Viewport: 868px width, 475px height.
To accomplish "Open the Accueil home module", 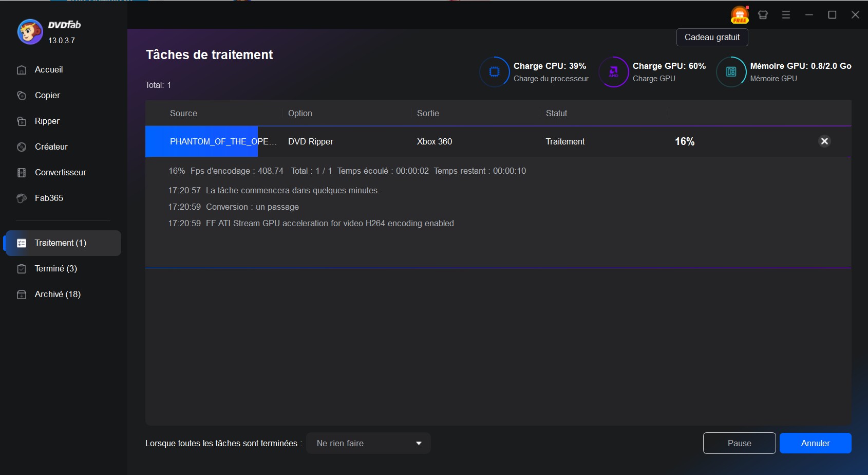I will (48, 69).
